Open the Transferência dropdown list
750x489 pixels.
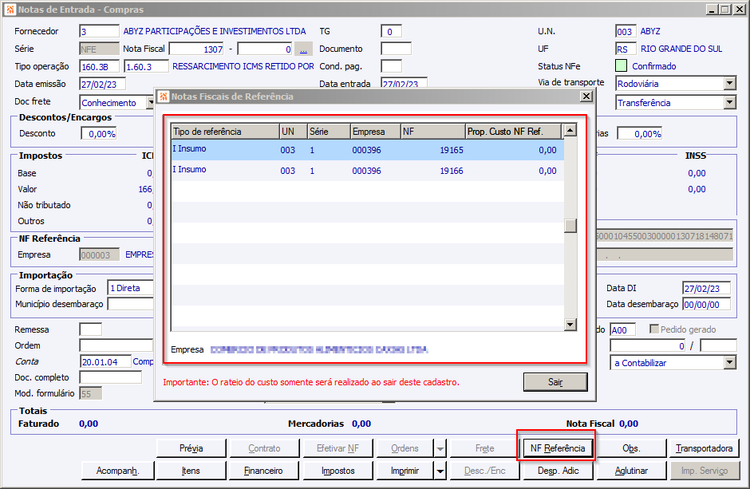pos(730,102)
